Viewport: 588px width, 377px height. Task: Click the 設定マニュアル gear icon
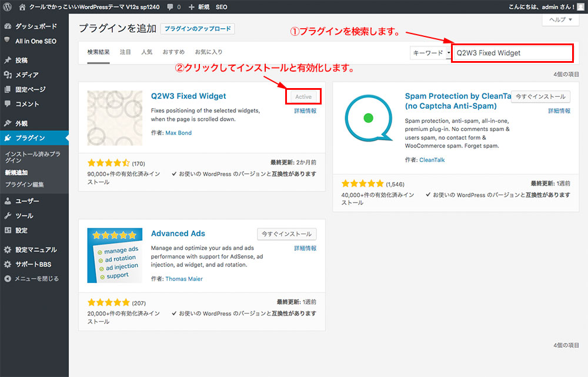point(8,250)
